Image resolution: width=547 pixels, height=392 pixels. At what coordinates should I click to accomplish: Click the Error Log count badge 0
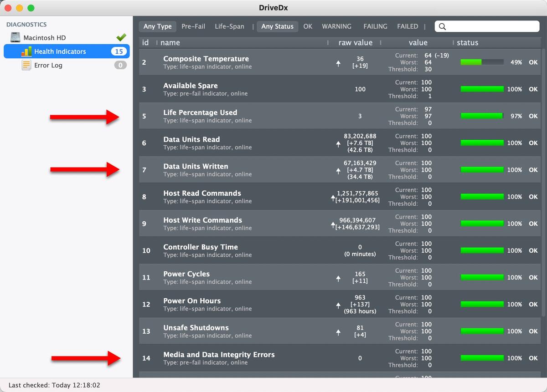[x=120, y=65]
